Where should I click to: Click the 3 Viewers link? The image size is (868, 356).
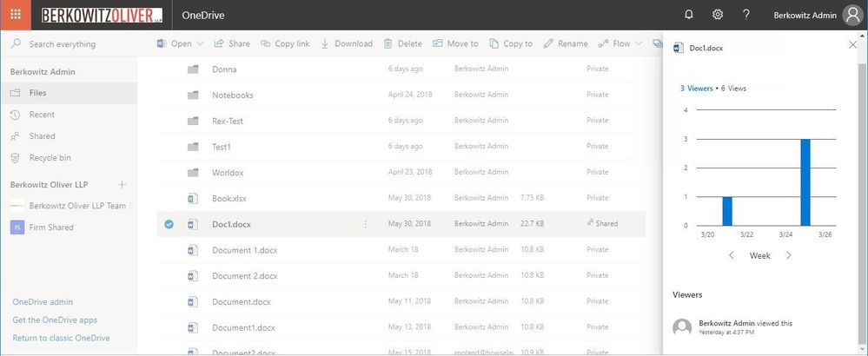[696, 88]
